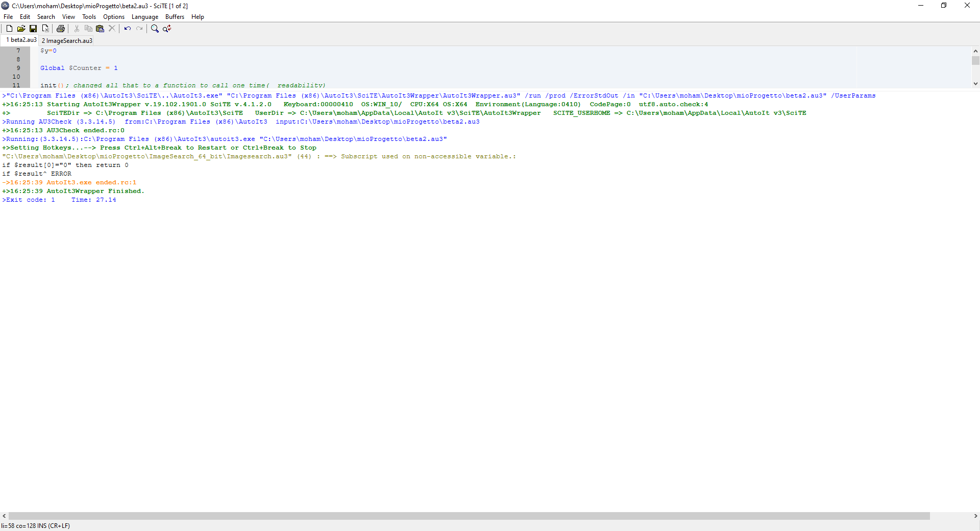Minimize the SciTE window
Image resolution: width=980 pixels, height=531 pixels.
click(921, 6)
